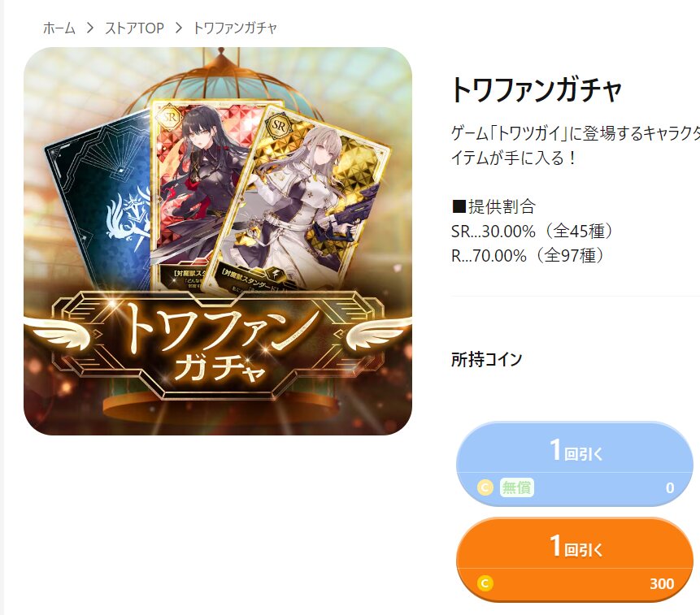The height and width of the screenshot is (615, 700).
Task: Click the green 無償 badge
Action: (516, 487)
